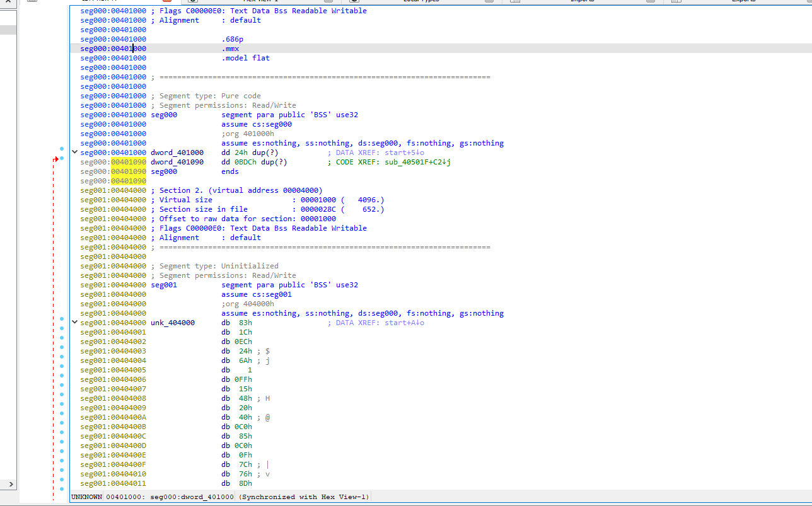Click 'dd 24h dup(?)' operand text

click(x=250, y=152)
